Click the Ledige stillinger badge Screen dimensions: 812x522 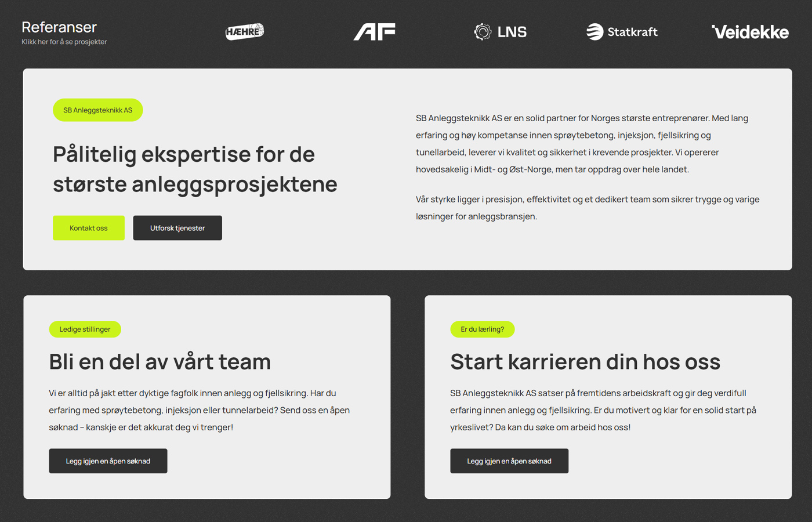[85, 329]
